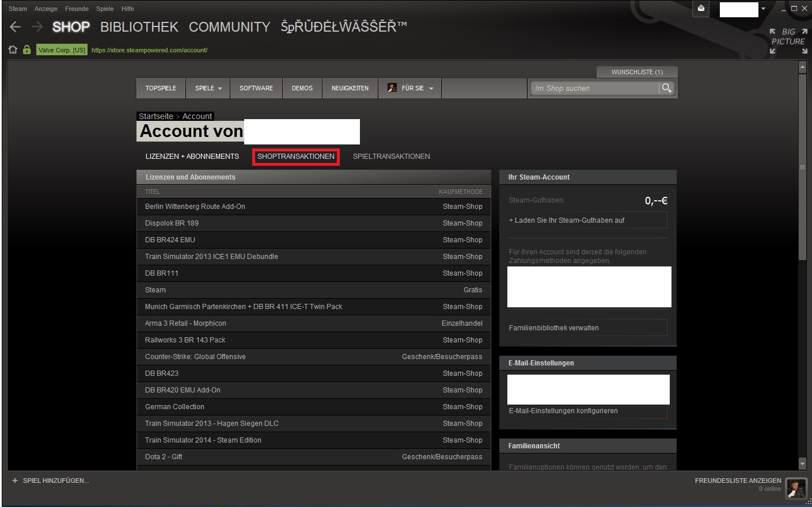Select the Topspiele shop tab
812x507 pixels.
tap(161, 88)
